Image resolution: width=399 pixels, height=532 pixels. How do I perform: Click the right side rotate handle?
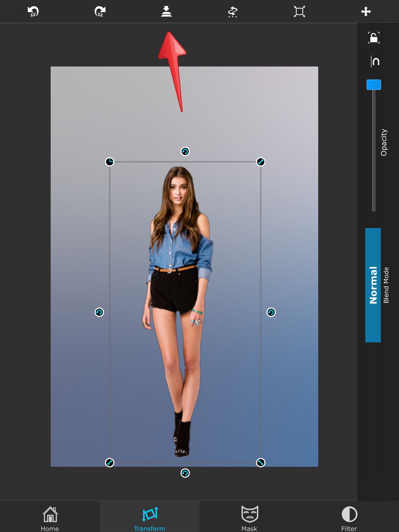[x=271, y=312]
